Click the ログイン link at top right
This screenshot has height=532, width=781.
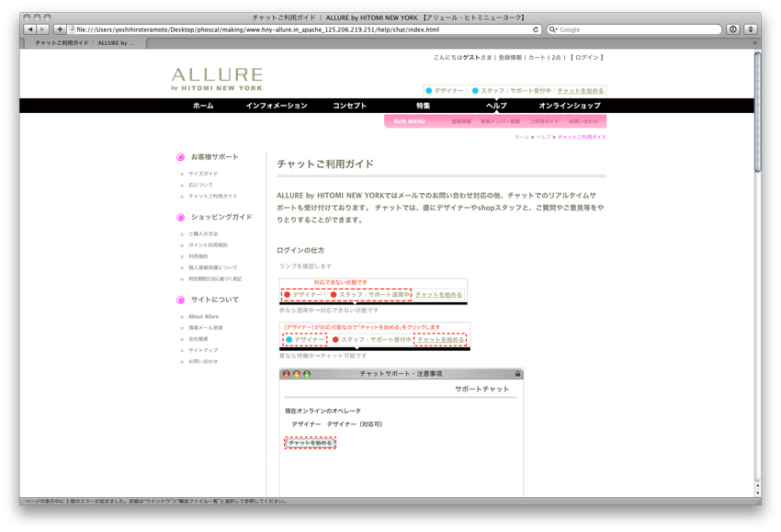click(x=587, y=58)
